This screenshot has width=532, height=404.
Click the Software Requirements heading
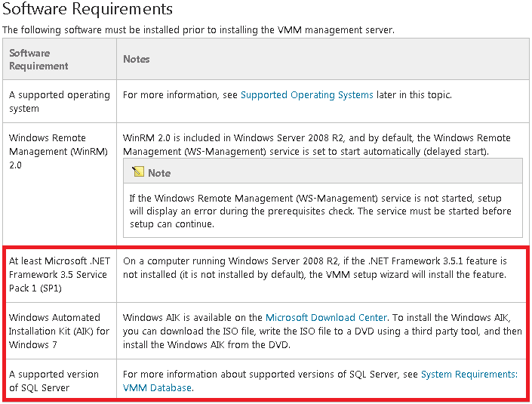[88, 9]
